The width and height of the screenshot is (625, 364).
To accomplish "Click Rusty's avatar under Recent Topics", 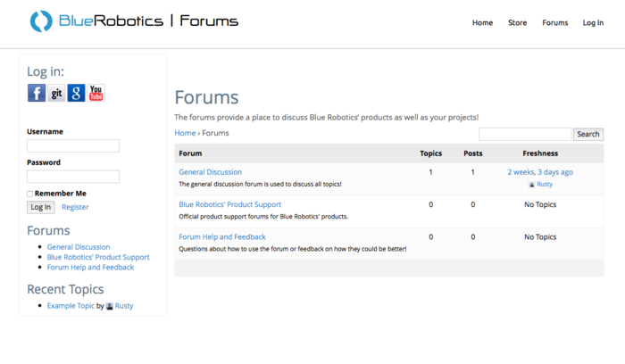I will (110, 306).
